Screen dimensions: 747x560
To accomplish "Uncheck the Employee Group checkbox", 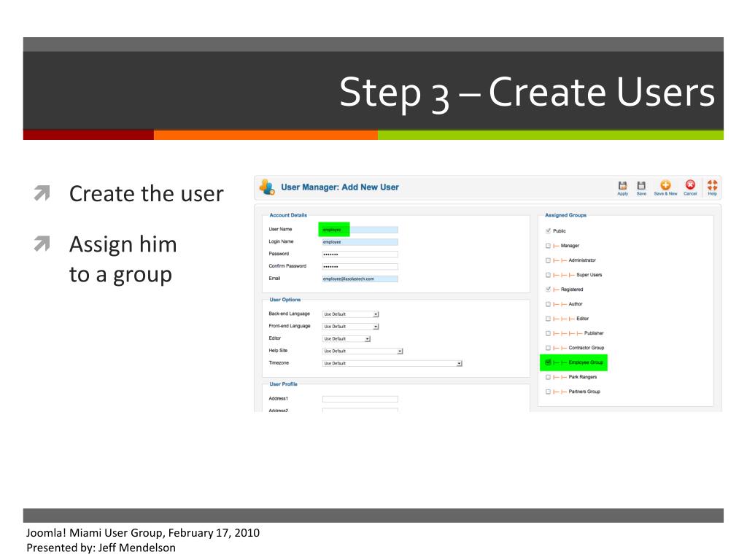I will 548,362.
